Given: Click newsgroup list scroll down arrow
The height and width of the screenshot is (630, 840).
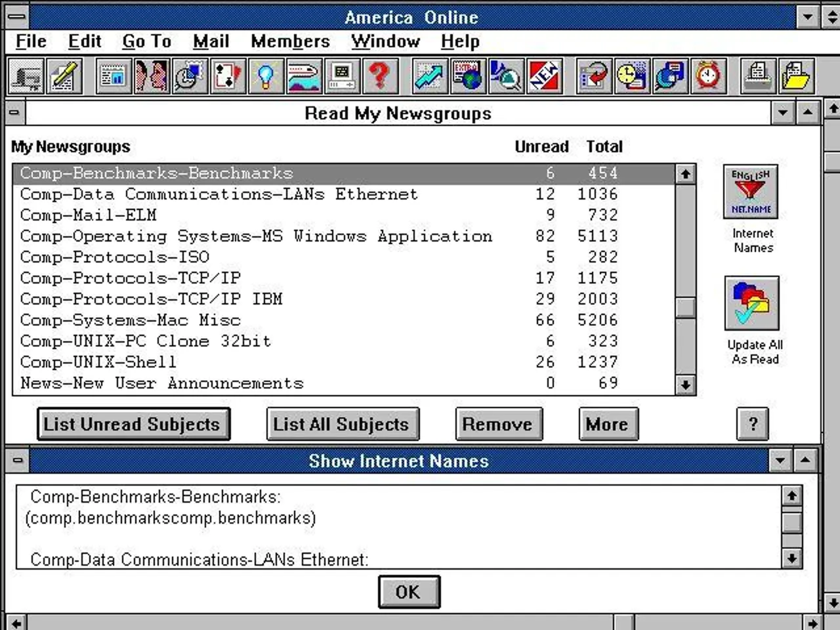Looking at the screenshot, I should click(x=685, y=385).
